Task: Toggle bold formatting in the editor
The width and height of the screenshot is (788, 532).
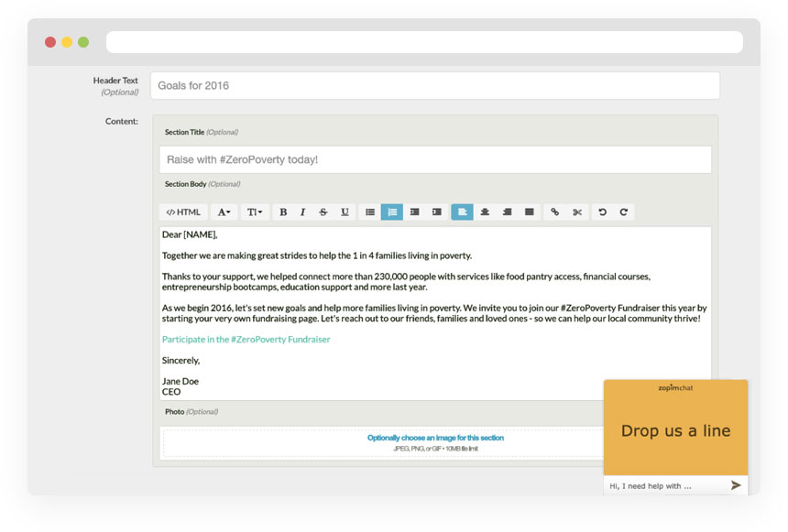Action: [284, 212]
